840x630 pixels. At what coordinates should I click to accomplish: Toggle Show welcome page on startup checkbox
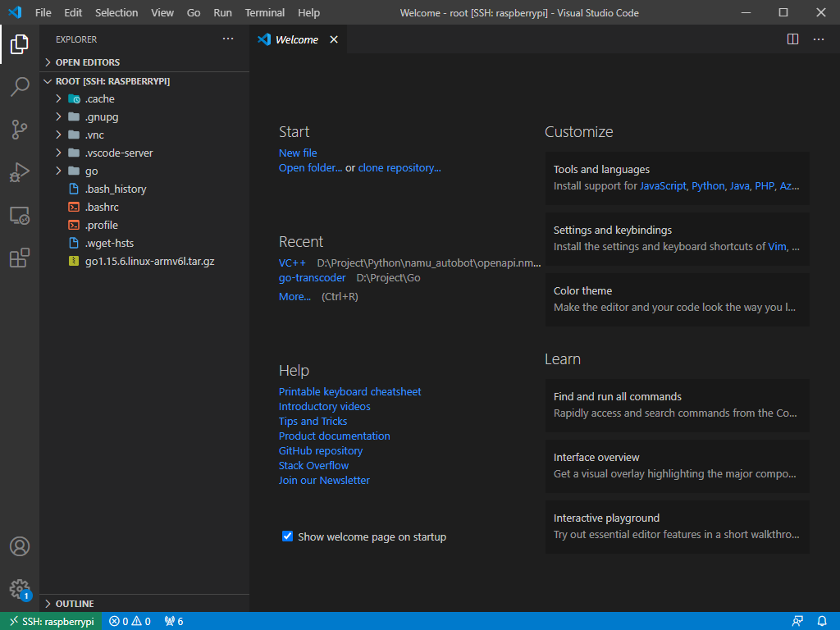288,536
